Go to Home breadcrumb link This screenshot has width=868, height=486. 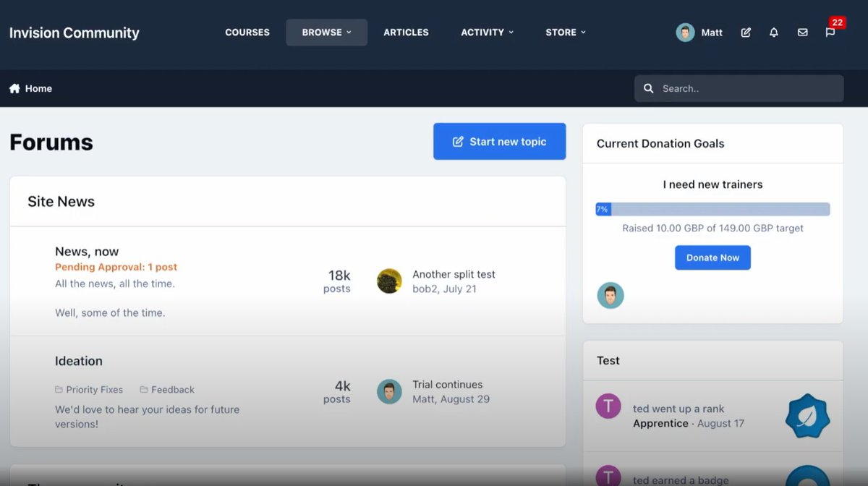(x=38, y=88)
